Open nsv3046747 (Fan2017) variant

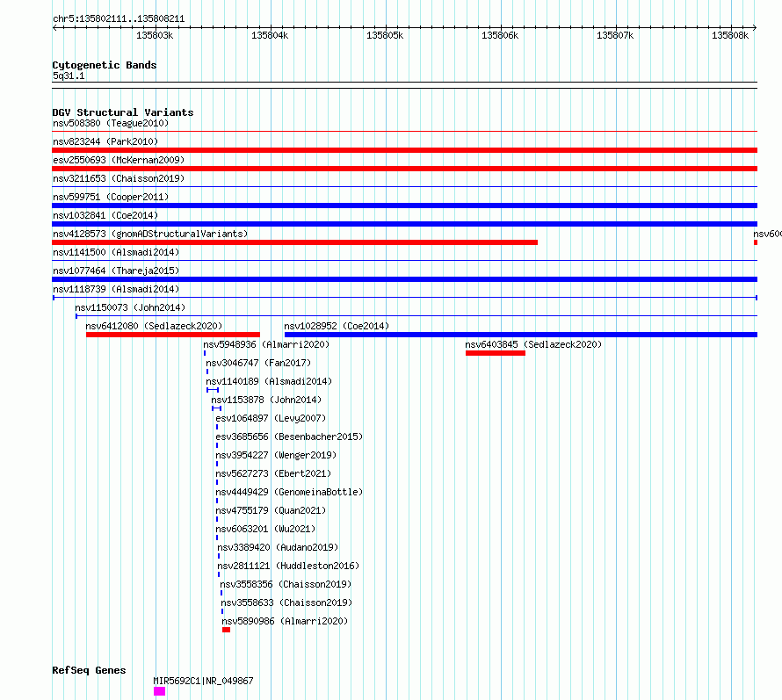point(258,363)
